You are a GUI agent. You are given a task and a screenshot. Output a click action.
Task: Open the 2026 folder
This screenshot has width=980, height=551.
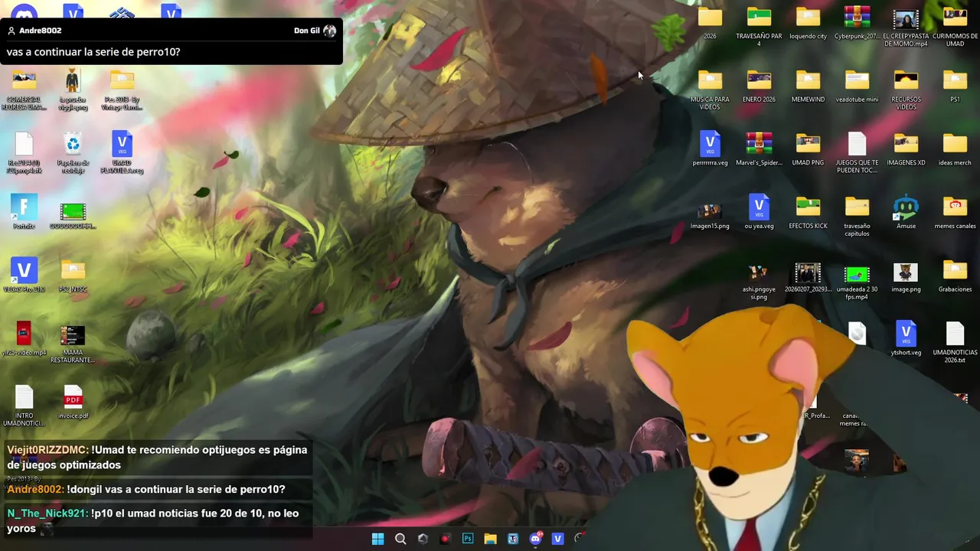(x=710, y=22)
